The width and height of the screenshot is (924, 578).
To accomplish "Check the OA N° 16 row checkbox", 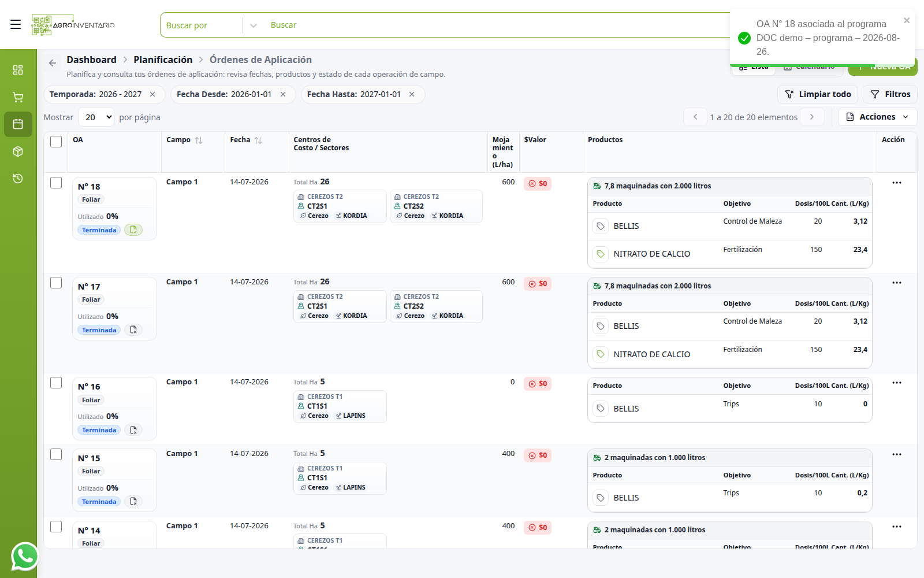I will pyautogui.click(x=56, y=383).
